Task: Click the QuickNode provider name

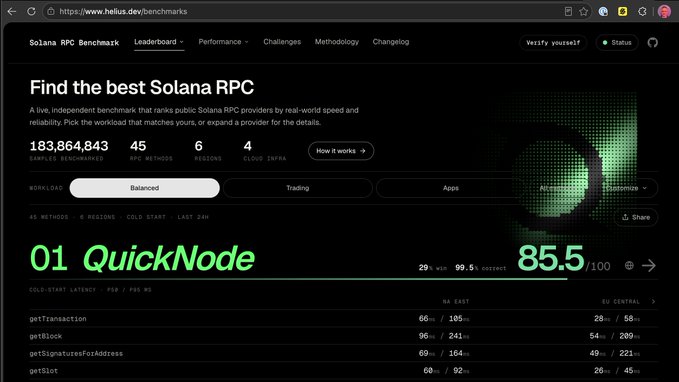Action: click(168, 258)
